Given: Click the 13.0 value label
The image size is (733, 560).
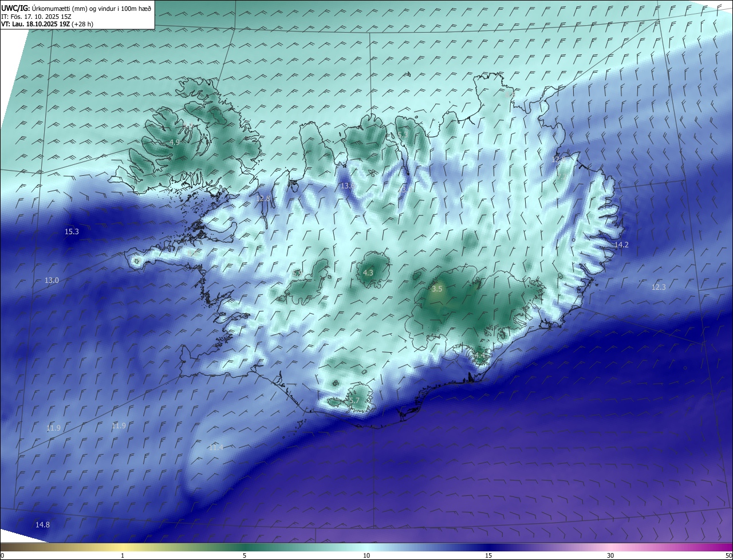Looking at the screenshot, I should [x=52, y=280].
